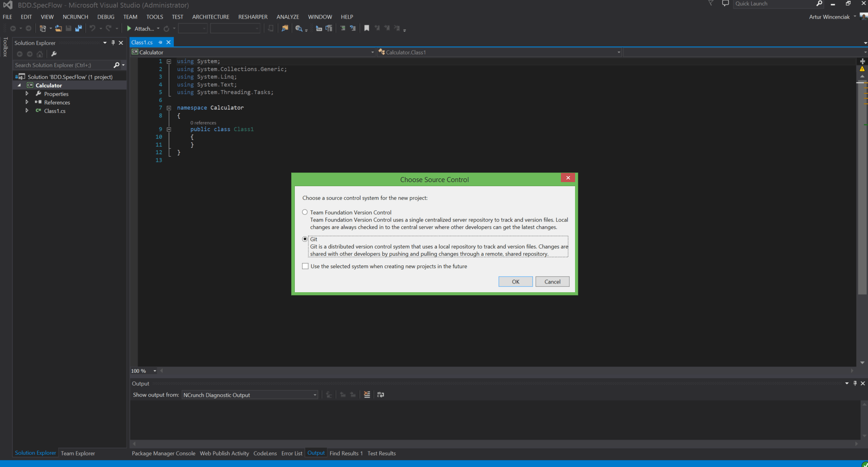Pin the Solution Explorer panel
Viewport: 868px width, 467px height.
(x=113, y=43)
